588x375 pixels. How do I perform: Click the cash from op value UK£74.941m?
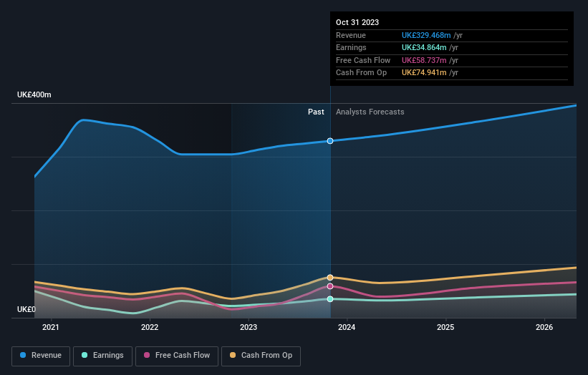pyautogui.click(x=424, y=73)
